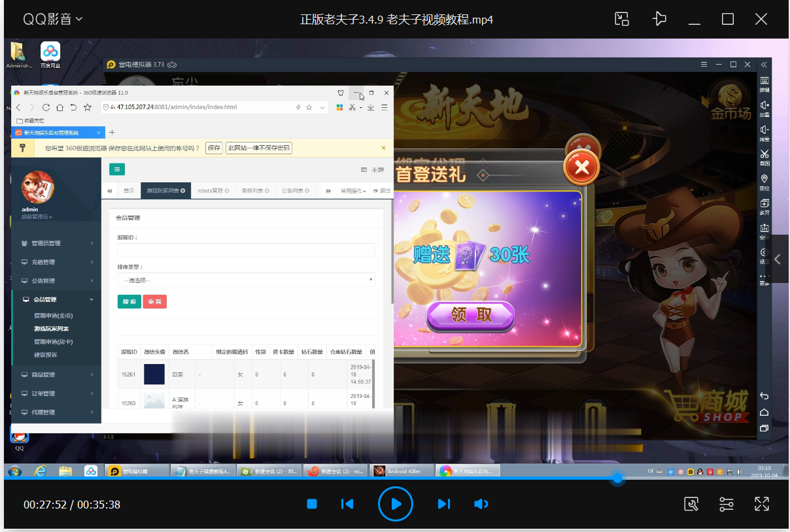The width and height of the screenshot is (790, 532).
Task: Click the video progress slider knob
Action: (x=617, y=478)
